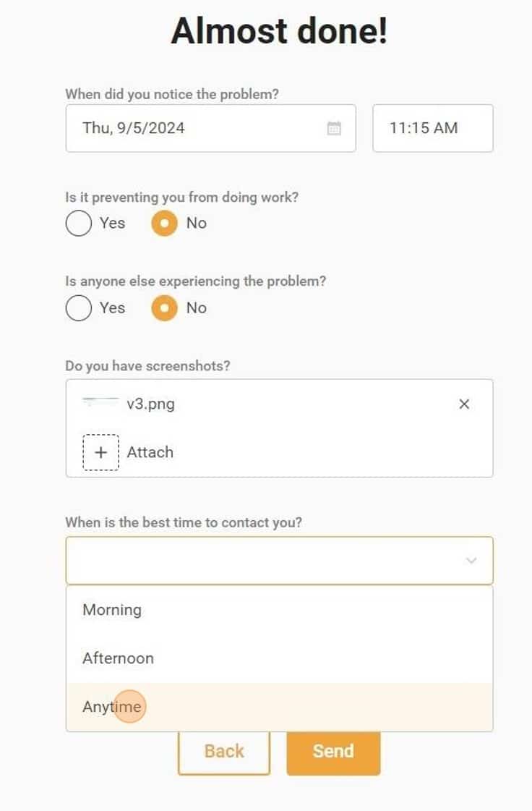Click the Attach plus icon
Screen dimensions: 532x811
pos(100,452)
